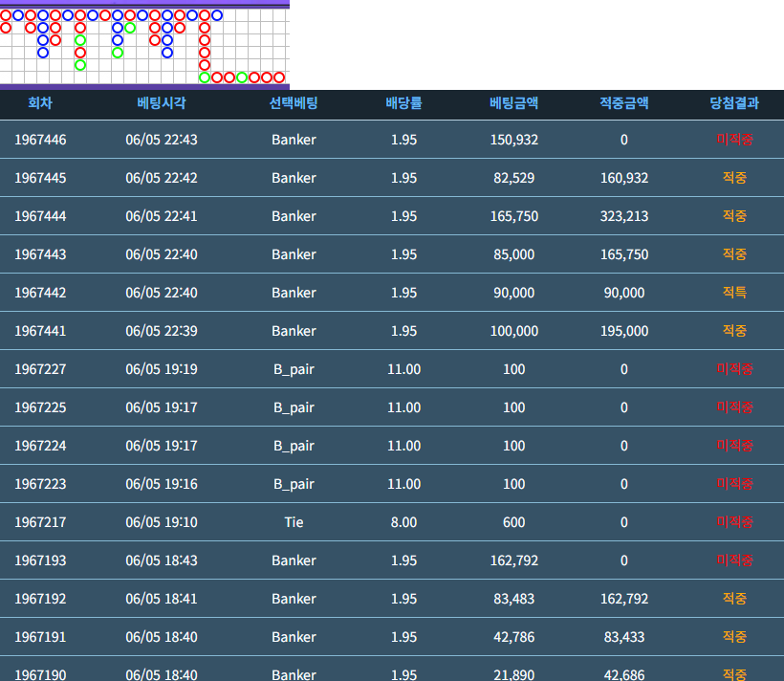784x681 pixels.
Task: Select win amount 323,213
Action: (x=624, y=216)
